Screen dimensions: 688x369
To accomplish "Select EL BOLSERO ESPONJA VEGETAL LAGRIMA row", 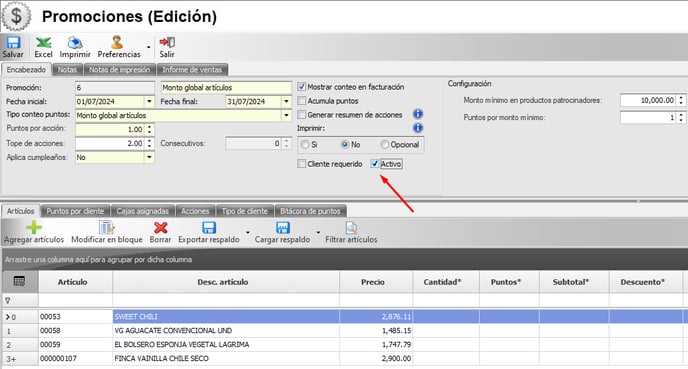I will (342, 344).
